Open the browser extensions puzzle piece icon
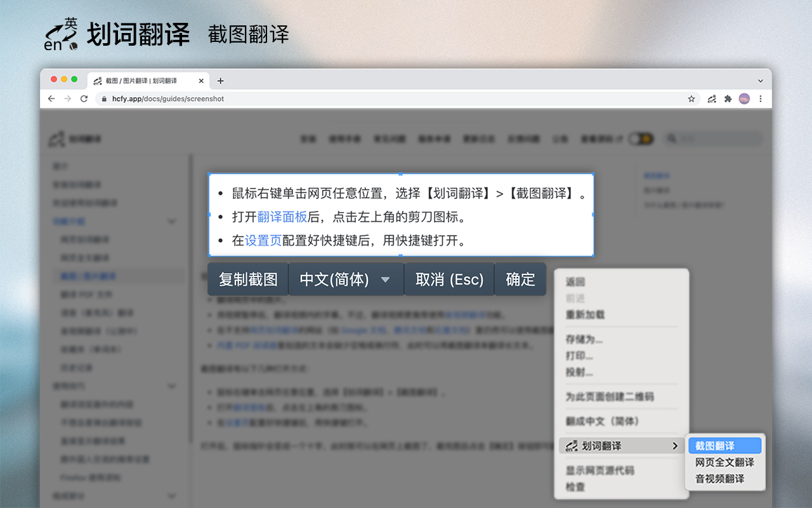The height and width of the screenshot is (508, 812). (728, 98)
